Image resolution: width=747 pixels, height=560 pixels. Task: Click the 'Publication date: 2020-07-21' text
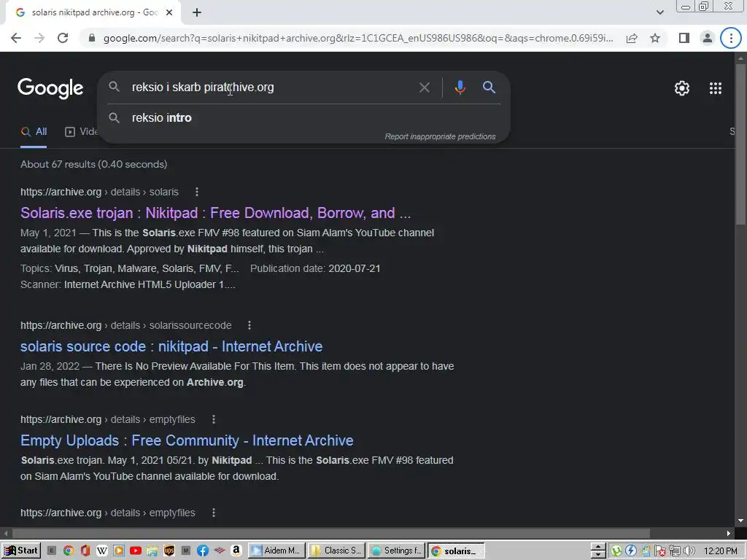[x=315, y=268]
